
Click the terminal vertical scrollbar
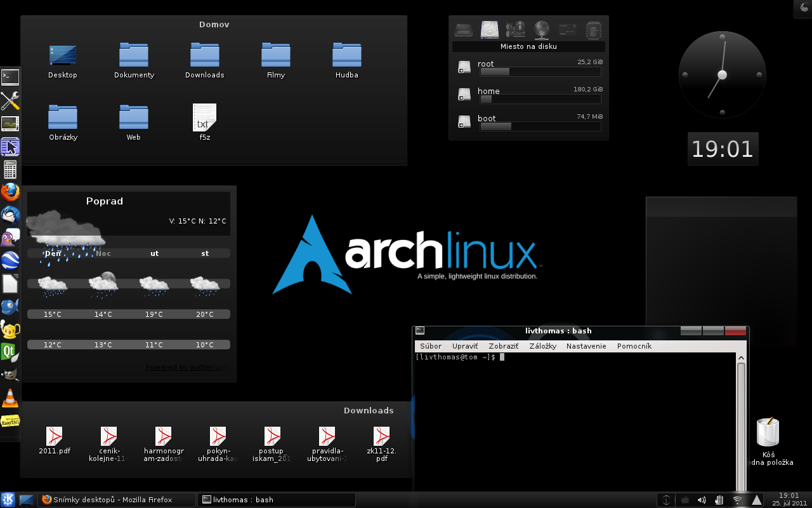click(x=741, y=422)
